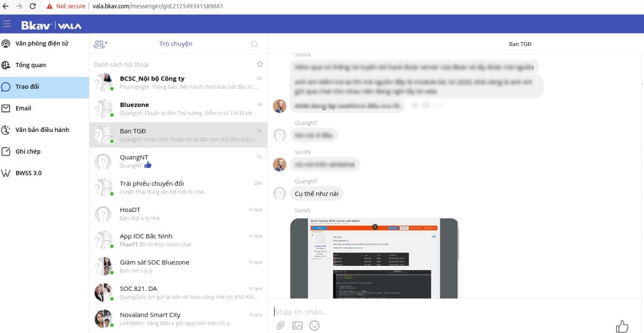
Task: Open the SOC.821. DA conversation
Action: click(x=178, y=292)
